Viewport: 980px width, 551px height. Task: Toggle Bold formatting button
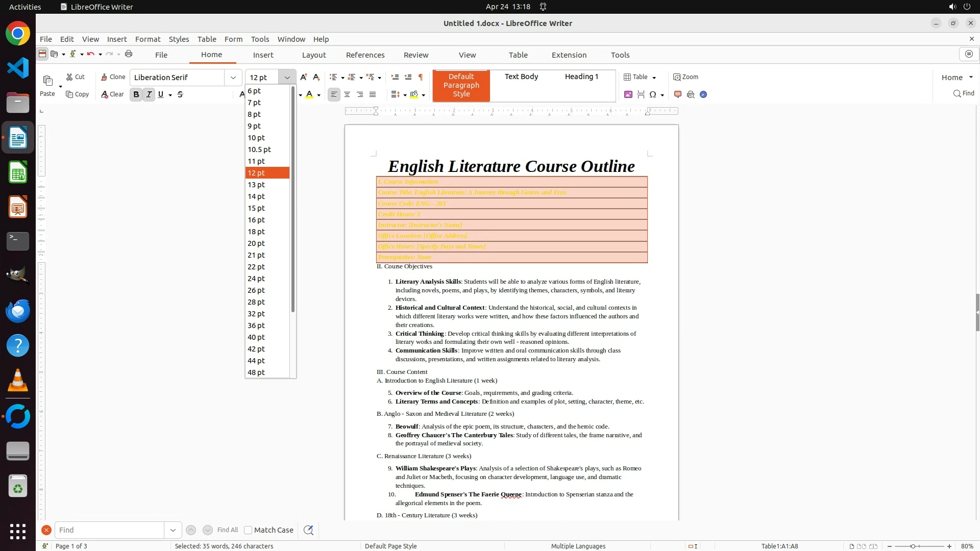point(136,94)
